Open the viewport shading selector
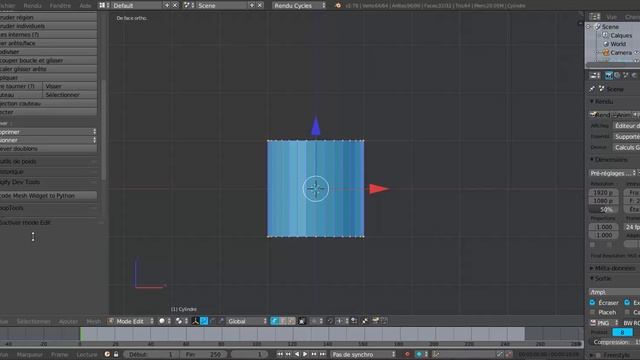This screenshot has height=360, width=640. pyautogui.click(x=164, y=321)
